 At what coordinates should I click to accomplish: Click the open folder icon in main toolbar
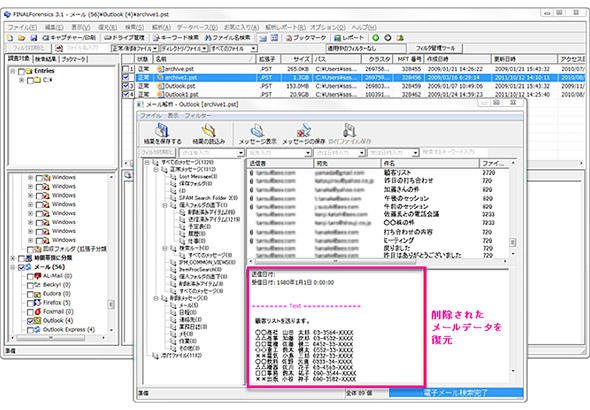pyautogui.click(x=21, y=38)
